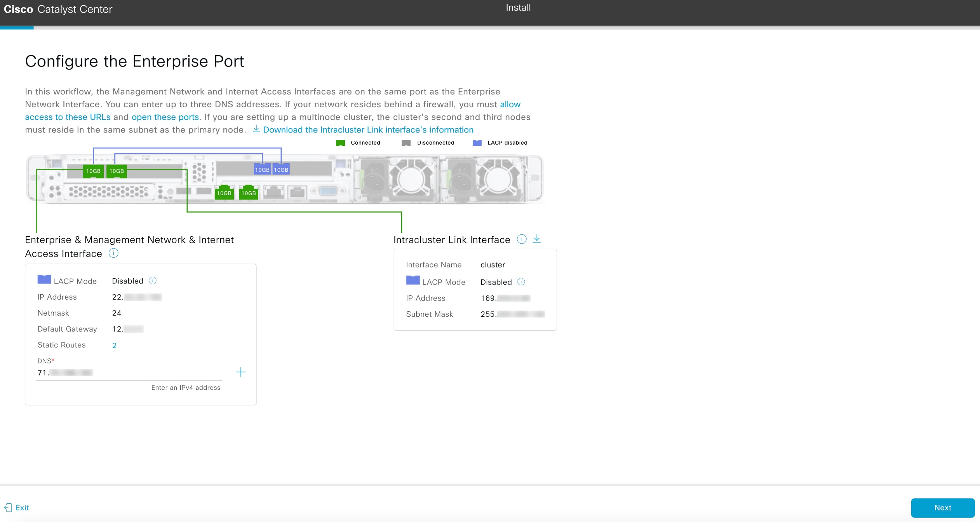Click plus icon to add another DNS address

coord(241,372)
